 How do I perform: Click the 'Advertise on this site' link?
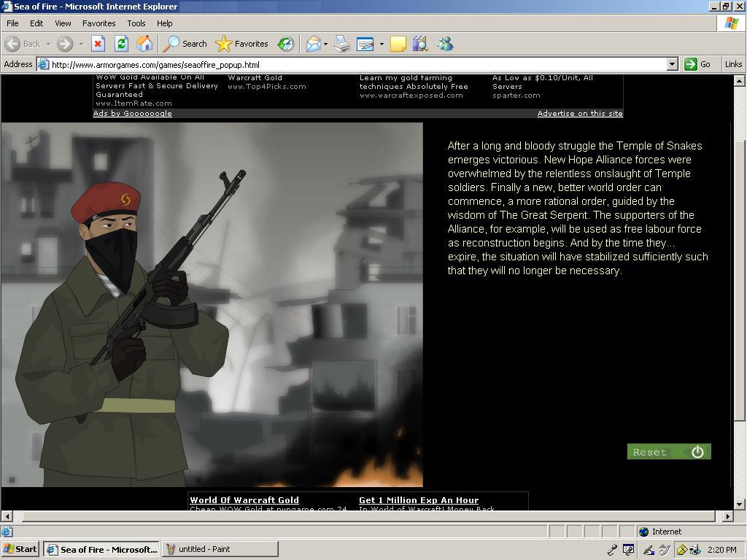580,113
